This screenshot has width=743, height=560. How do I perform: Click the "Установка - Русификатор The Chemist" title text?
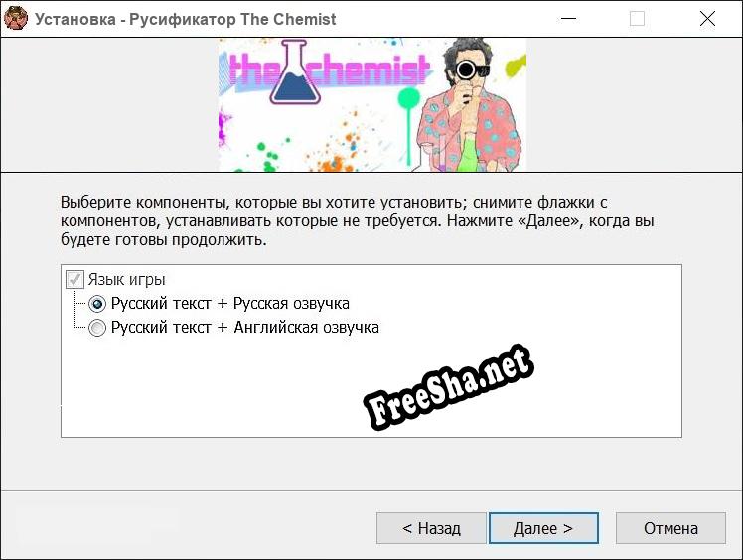[x=186, y=19]
